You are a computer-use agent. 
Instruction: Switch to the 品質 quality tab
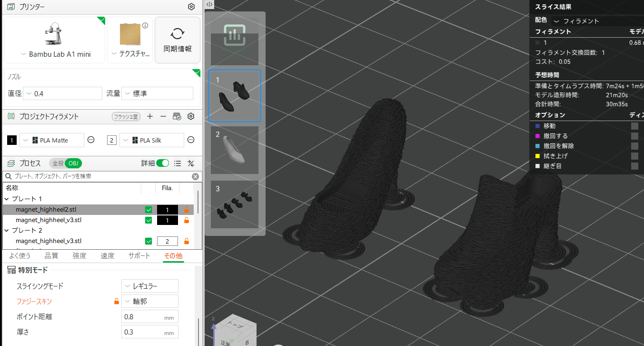tap(51, 256)
